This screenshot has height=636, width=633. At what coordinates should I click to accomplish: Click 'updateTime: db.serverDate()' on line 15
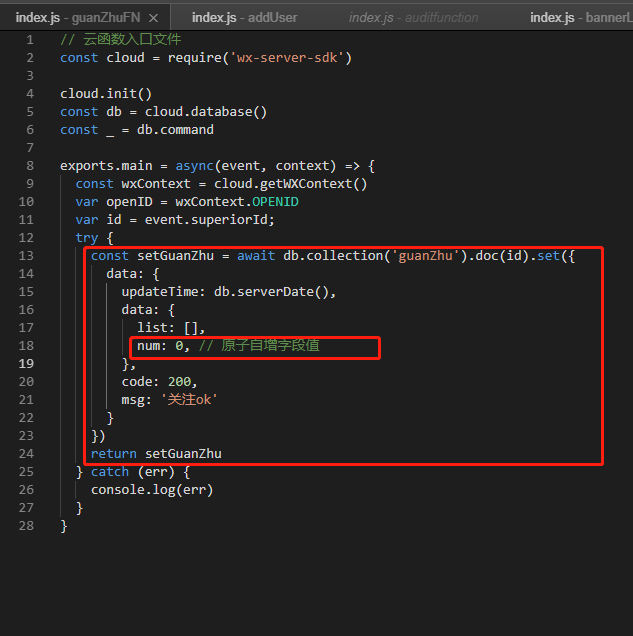(225, 292)
